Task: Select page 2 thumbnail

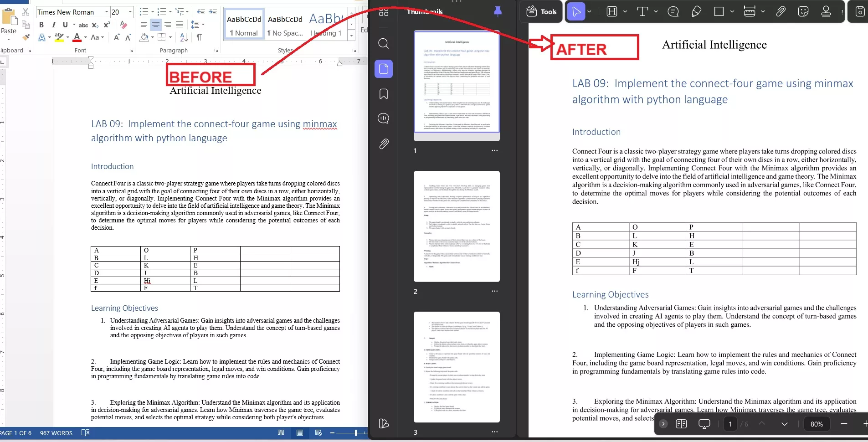Action: tap(456, 226)
